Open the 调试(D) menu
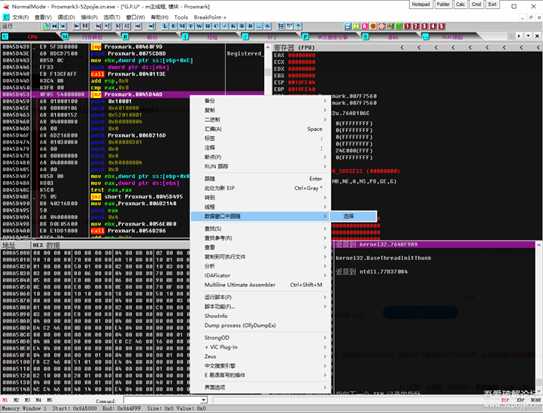543x413 pixels. [x=66, y=17]
